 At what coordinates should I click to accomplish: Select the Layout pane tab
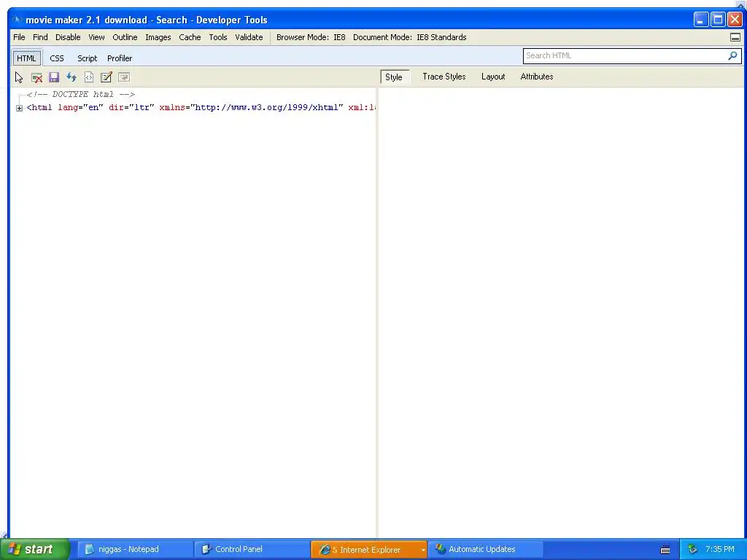click(493, 77)
